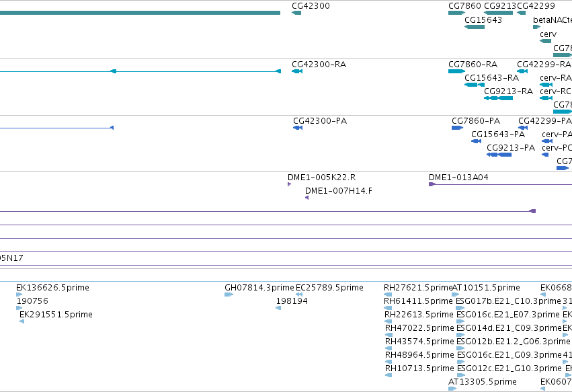
Task: Click the RH10713.5prime EST label
Action: (x=419, y=368)
